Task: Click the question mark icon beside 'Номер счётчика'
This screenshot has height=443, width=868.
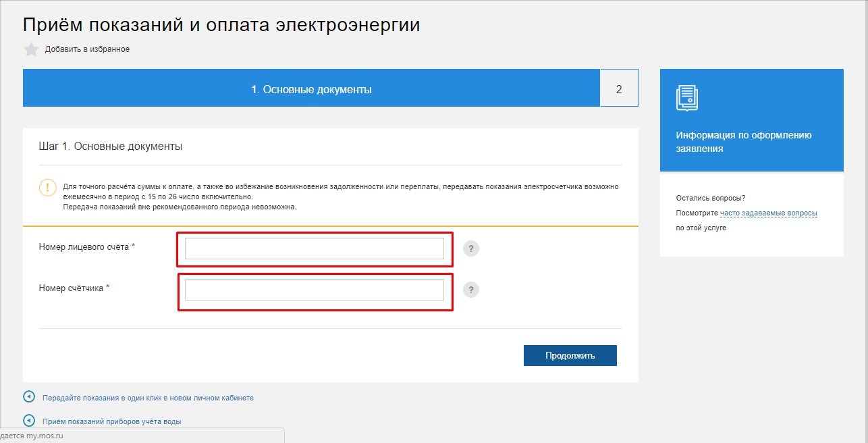Action: (x=471, y=290)
